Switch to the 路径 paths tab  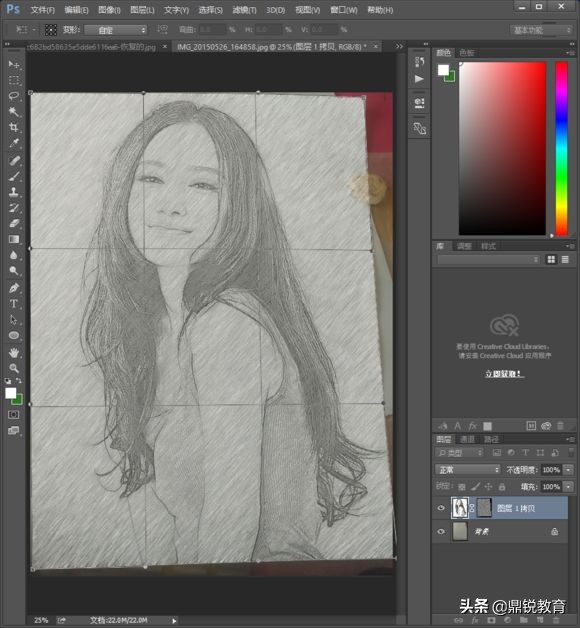491,439
